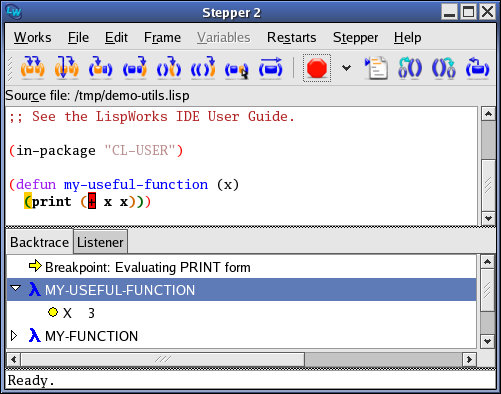Screen dimensions: 501x394
Task: Click the Step icon, first in toolbar
Action: point(32,68)
